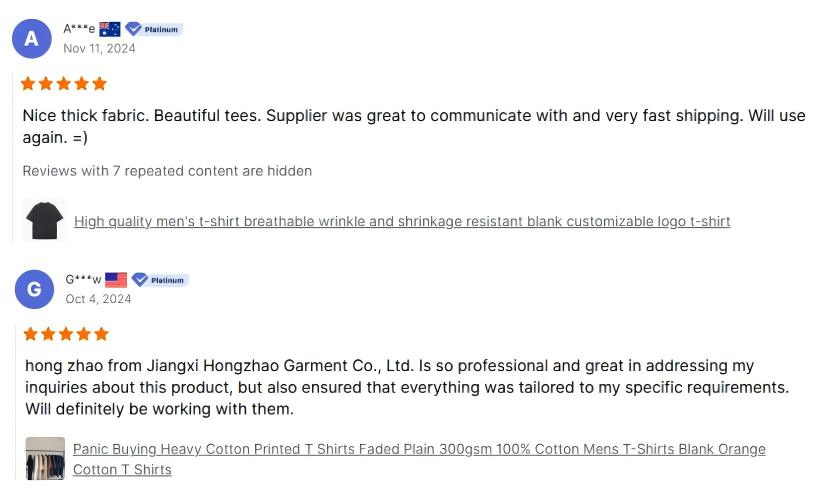Click the Australian flag next to A***e
Screen dimensions: 816x502
click(110, 29)
